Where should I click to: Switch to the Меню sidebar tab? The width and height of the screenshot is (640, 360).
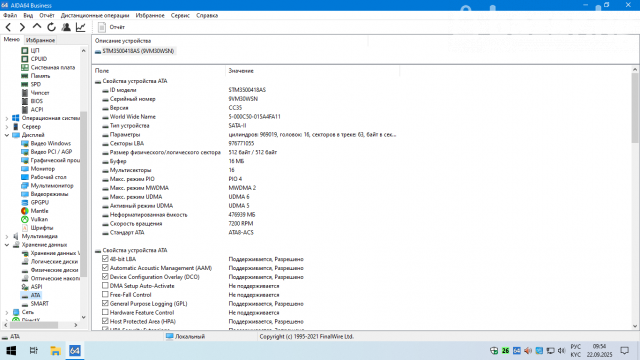coord(11,39)
